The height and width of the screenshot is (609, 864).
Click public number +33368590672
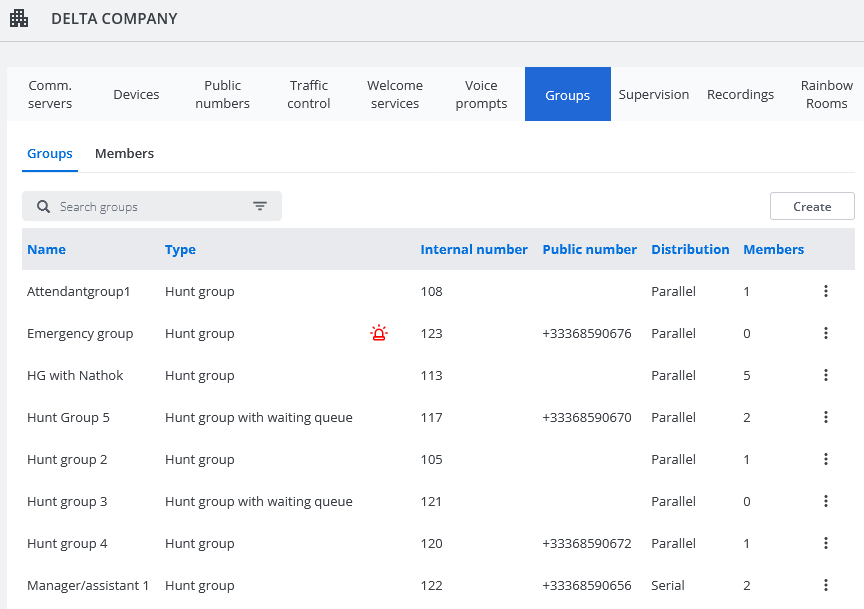coord(587,543)
